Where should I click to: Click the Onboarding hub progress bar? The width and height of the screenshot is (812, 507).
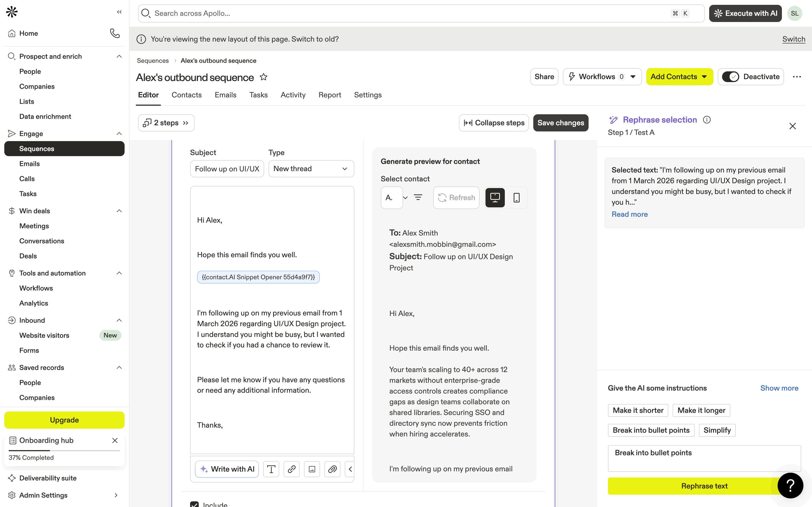pos(64,450)
